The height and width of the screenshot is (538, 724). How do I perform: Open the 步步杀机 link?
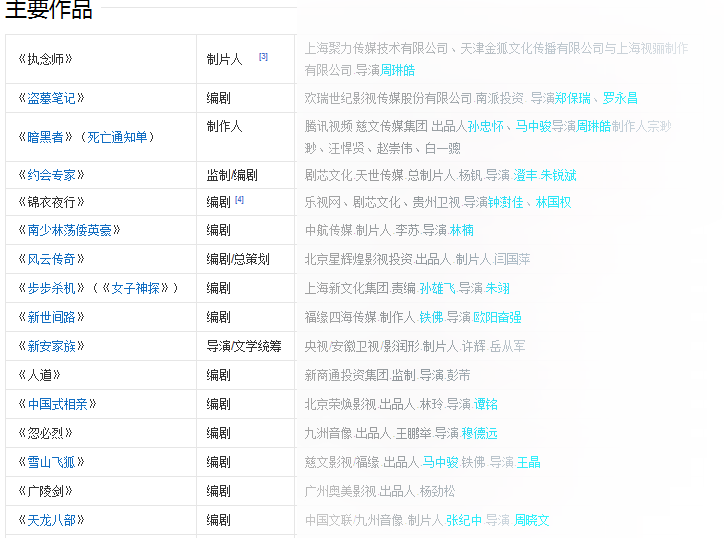click(51, 288)
